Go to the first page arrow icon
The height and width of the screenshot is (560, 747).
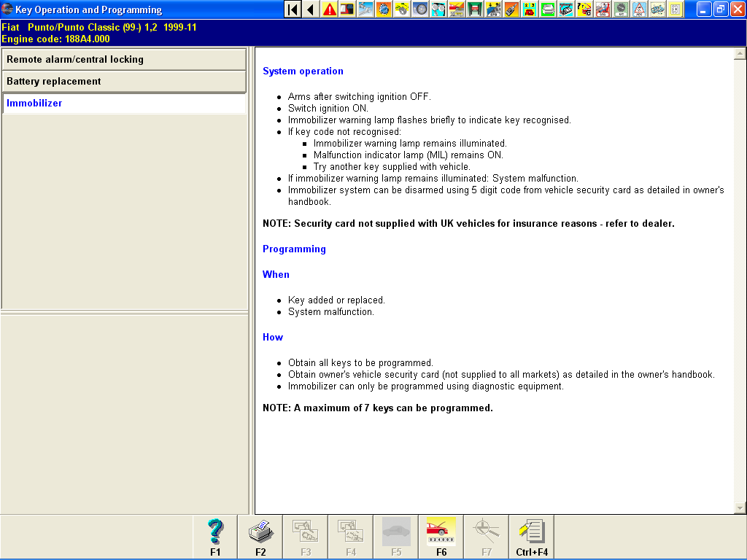[293, 9]
